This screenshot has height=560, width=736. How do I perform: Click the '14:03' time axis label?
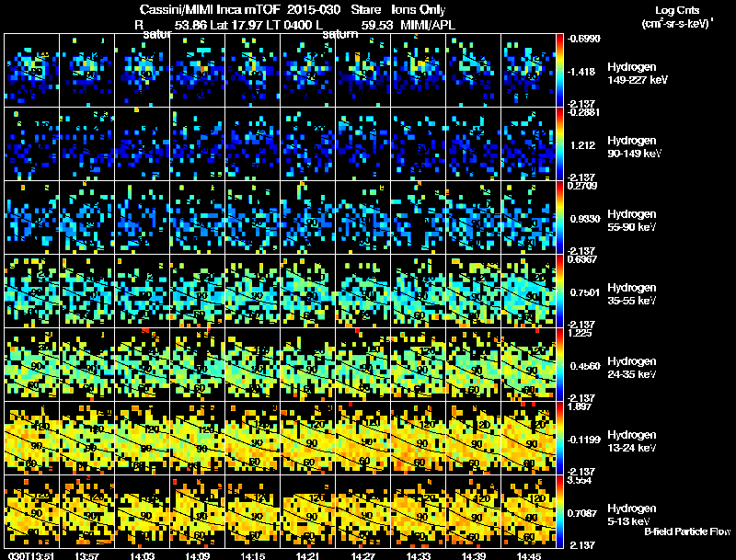click(x=143, y=556)
